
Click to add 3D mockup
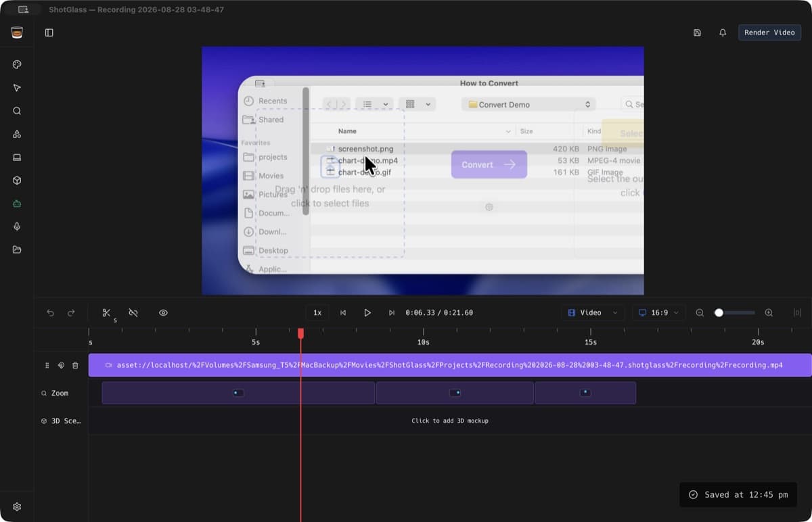[450, 421]
